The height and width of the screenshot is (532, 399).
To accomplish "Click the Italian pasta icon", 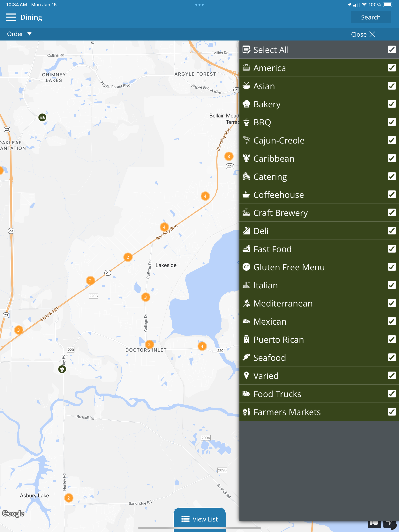I will [x=246, y=285].
